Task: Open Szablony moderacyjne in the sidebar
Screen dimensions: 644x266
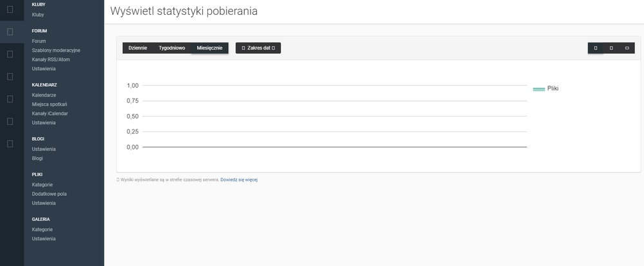Action: coord(56,50)
